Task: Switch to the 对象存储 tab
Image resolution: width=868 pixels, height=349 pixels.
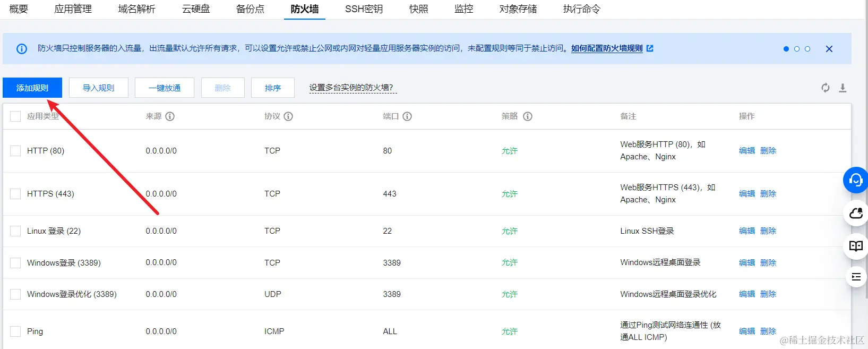Action: point(518,9)
